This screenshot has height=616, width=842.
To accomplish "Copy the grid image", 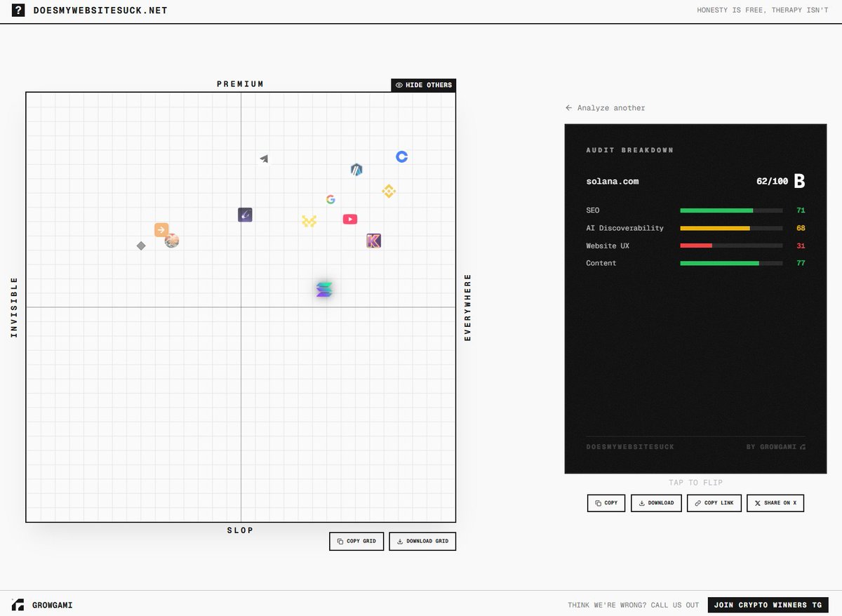I will pos(356,542).
